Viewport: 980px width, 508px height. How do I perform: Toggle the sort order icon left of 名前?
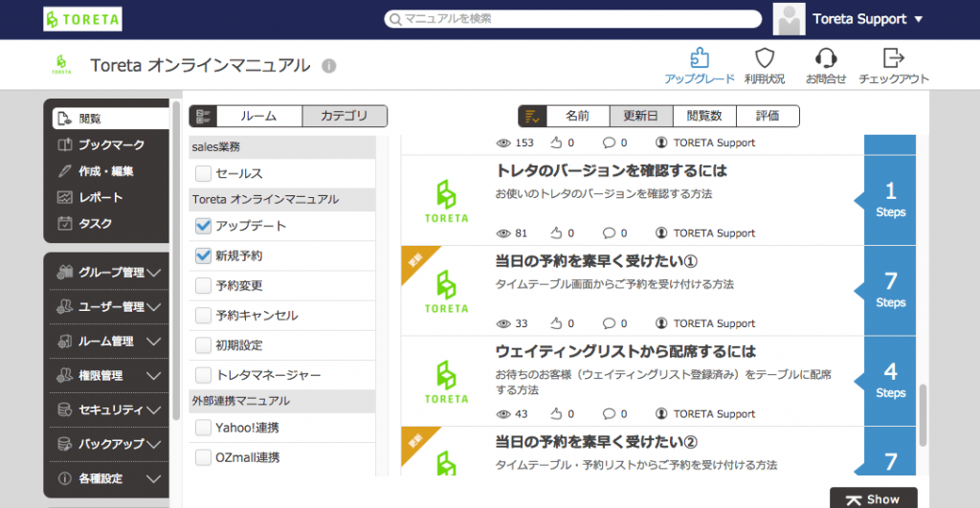point(532,116)
